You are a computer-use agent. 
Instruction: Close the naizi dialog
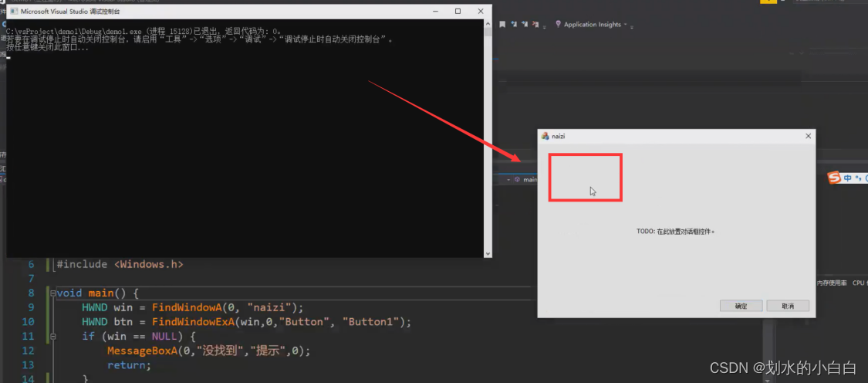[x=809, y=136]
